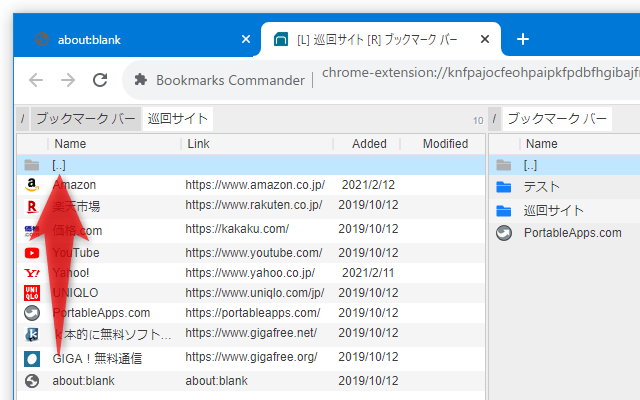
Task: Close the Bookmarks Commander tab
Action: pyautogui.click(x=485, y=39)
